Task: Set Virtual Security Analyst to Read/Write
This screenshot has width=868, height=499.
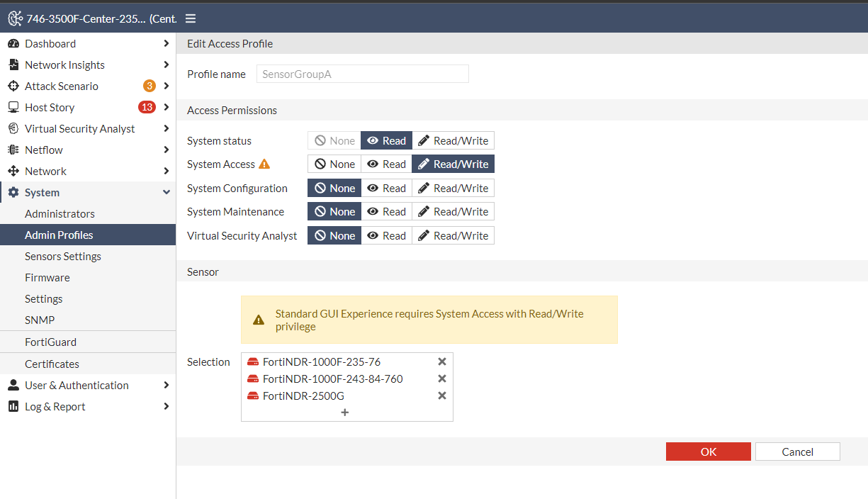Action: click(453, 235)
